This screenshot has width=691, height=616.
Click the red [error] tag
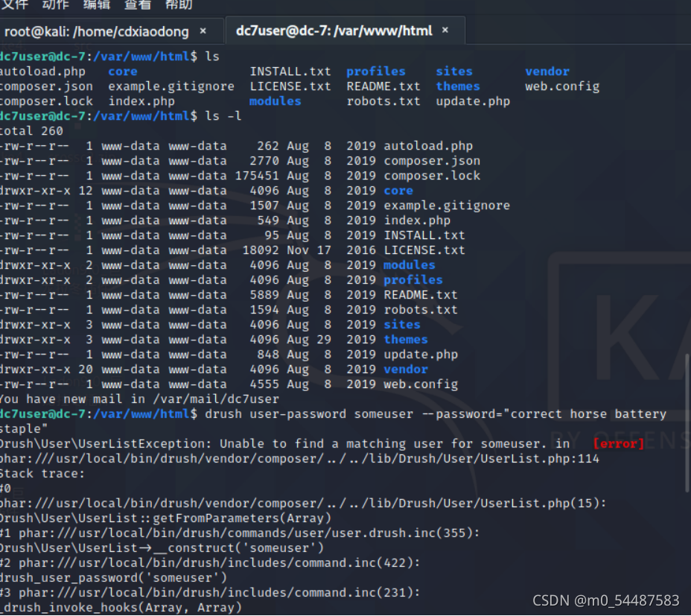coord(619,444)
